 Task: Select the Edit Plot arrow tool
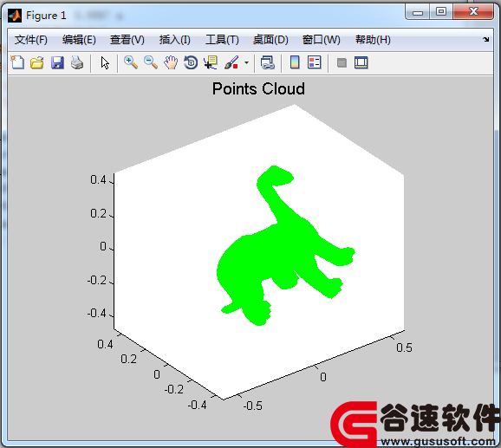(105, 63)
